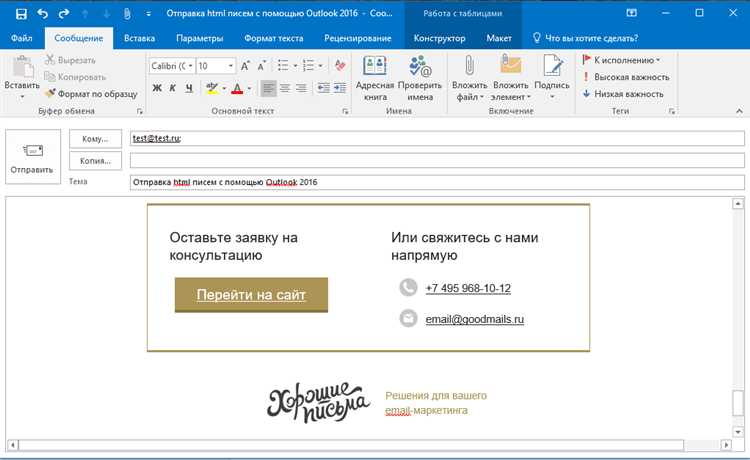Toggle bold (Ж) formatting
750x460 pixels.
(157, 88)
